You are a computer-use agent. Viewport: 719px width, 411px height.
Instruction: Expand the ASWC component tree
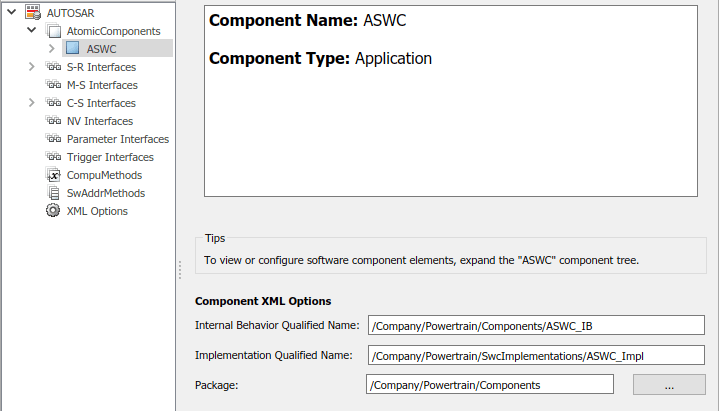51,48
